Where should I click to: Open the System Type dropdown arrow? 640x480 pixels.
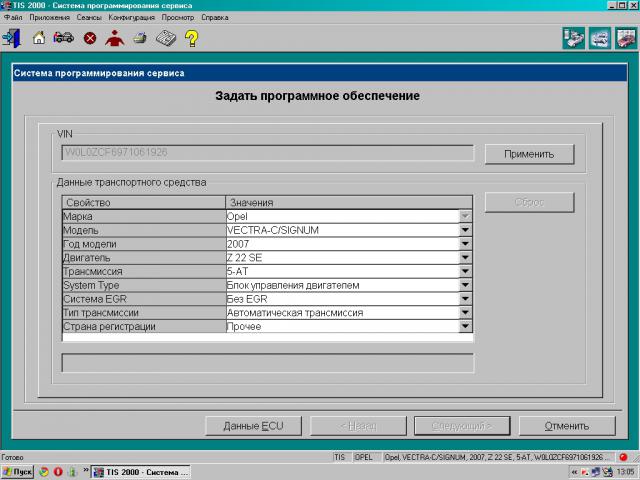465,285
